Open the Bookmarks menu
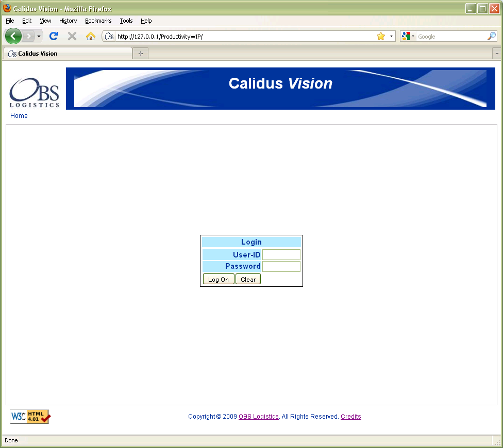503x448 pixels. (x=98, y=21)
